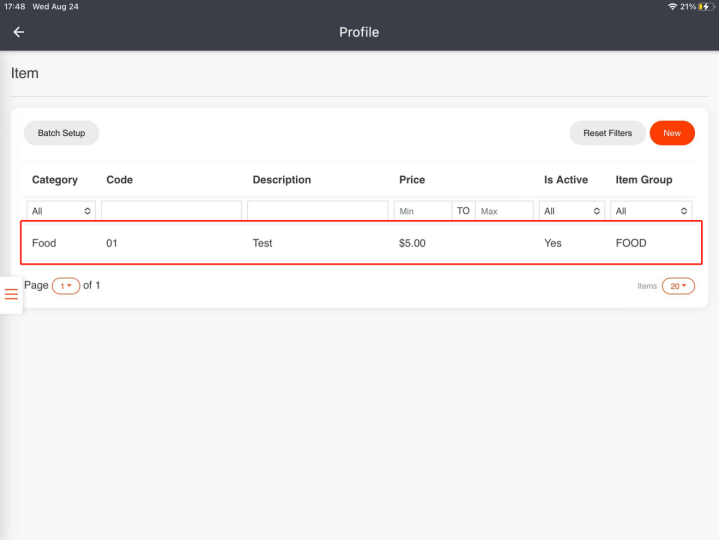Click the Max price input field
Screen dimensions: 720x540
[x=504, y=211]
